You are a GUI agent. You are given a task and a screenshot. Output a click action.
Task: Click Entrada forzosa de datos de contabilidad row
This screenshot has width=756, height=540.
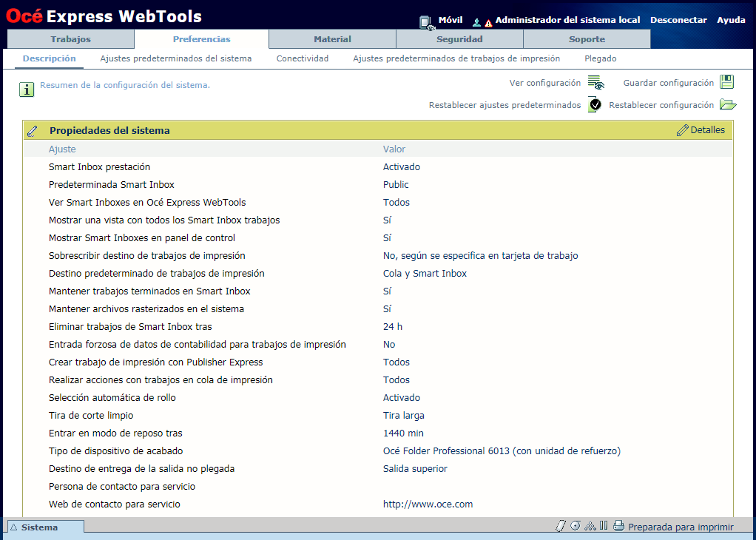click(198, 344)
